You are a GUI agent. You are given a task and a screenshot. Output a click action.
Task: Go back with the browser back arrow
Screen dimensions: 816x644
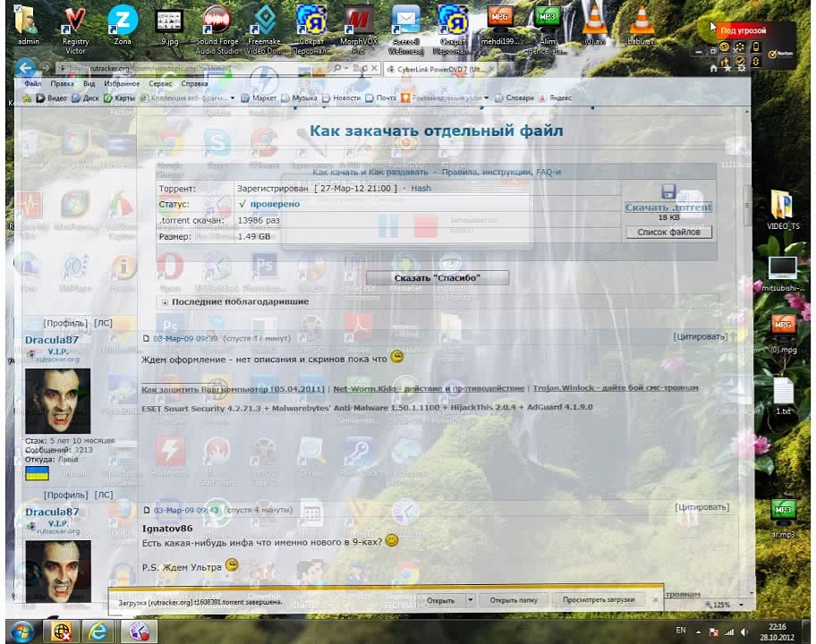click(25, 68)
